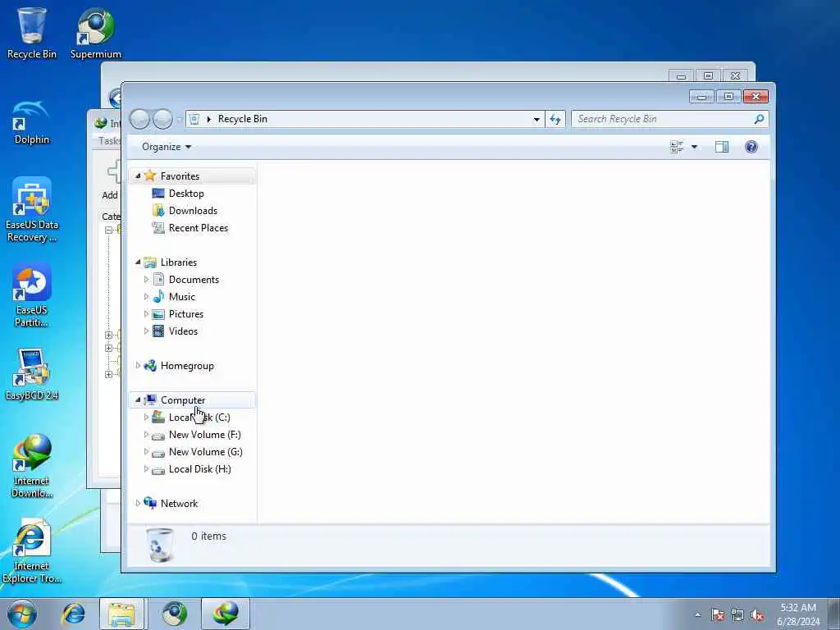
Task: Click the address bar location icon
Action: pos(194,119)
